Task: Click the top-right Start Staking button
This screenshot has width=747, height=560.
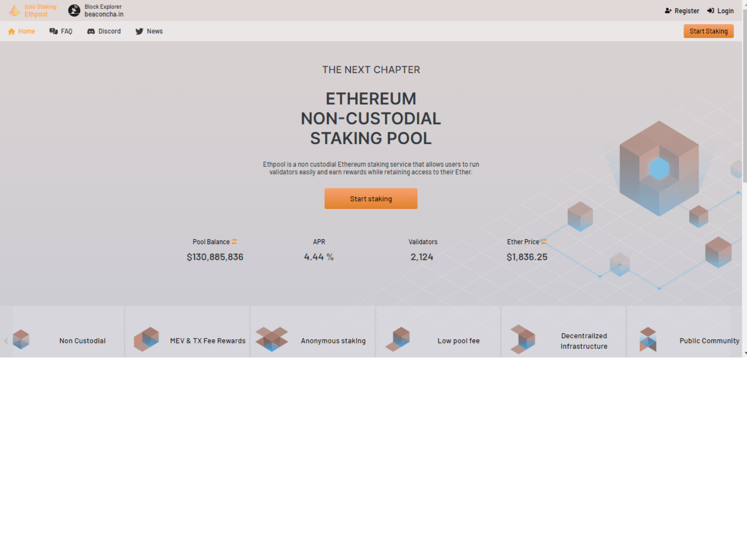Action: pos(709,31)
